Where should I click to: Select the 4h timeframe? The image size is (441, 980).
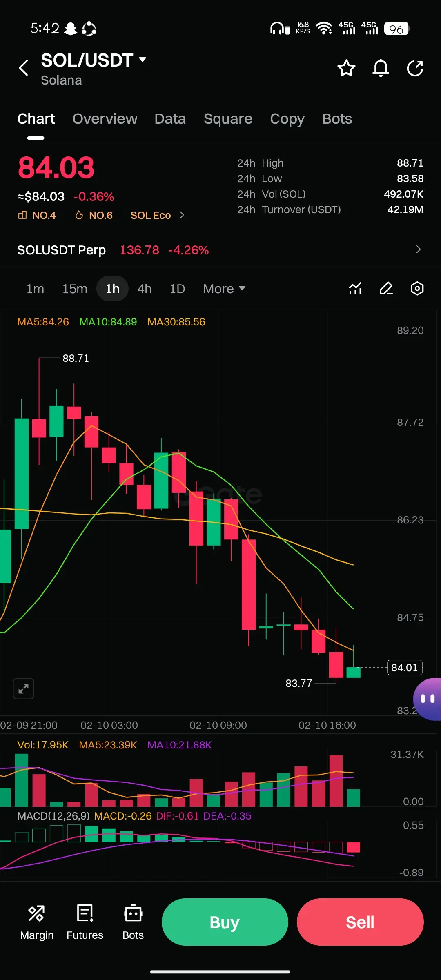coord(145,289)
